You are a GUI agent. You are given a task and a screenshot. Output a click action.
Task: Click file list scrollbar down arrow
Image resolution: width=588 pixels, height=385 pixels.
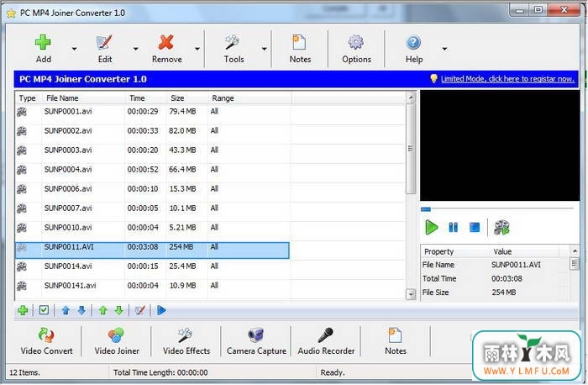coord(411,294)
